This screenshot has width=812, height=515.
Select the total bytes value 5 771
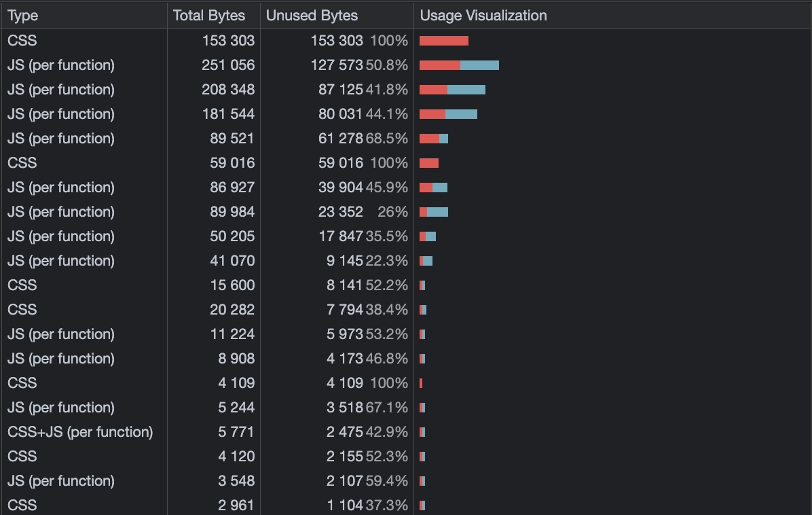(x=237, y=431)
